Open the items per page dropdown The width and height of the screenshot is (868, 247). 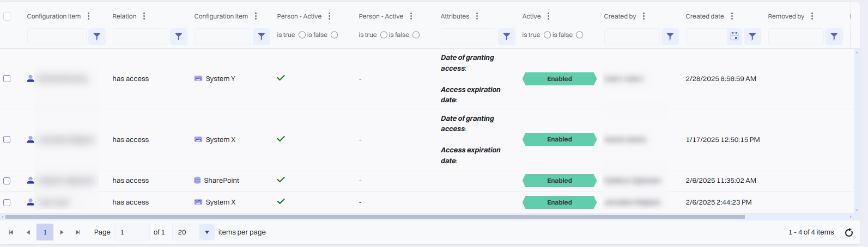(207, 232)
